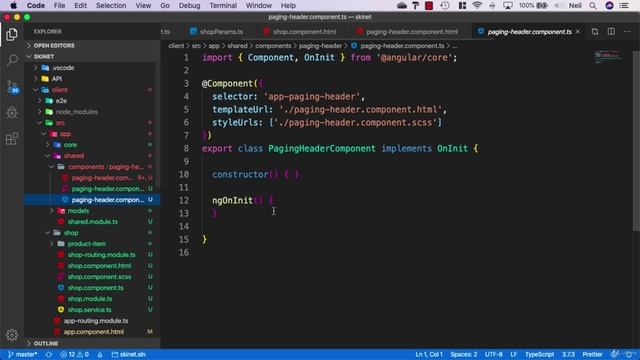Open the Search view in activity bar
640x360 pixels.
click(x=12, y=60)
